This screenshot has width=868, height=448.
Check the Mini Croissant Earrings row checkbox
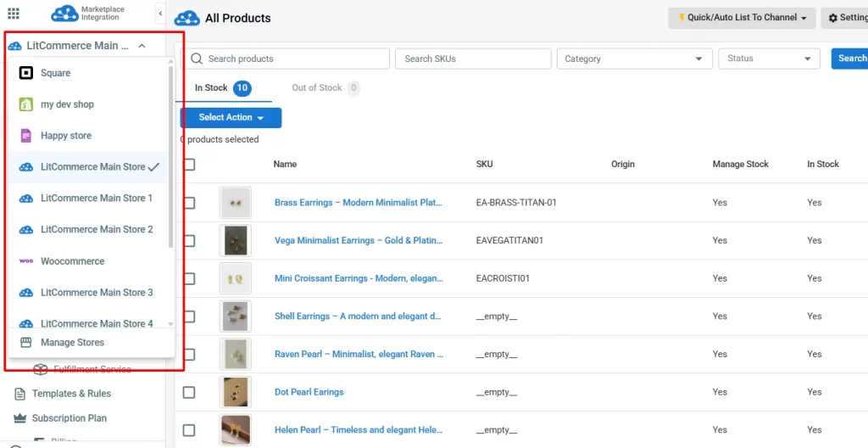[x=189, y=278]
